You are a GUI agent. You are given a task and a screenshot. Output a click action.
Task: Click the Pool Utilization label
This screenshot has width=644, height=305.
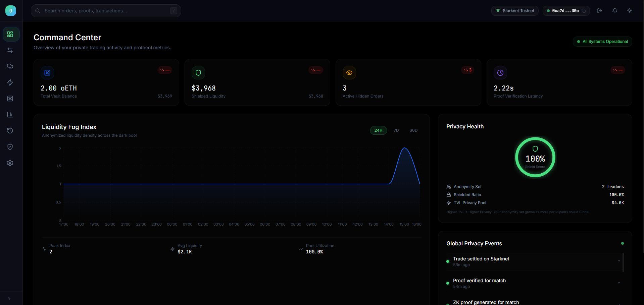(320, 246)
